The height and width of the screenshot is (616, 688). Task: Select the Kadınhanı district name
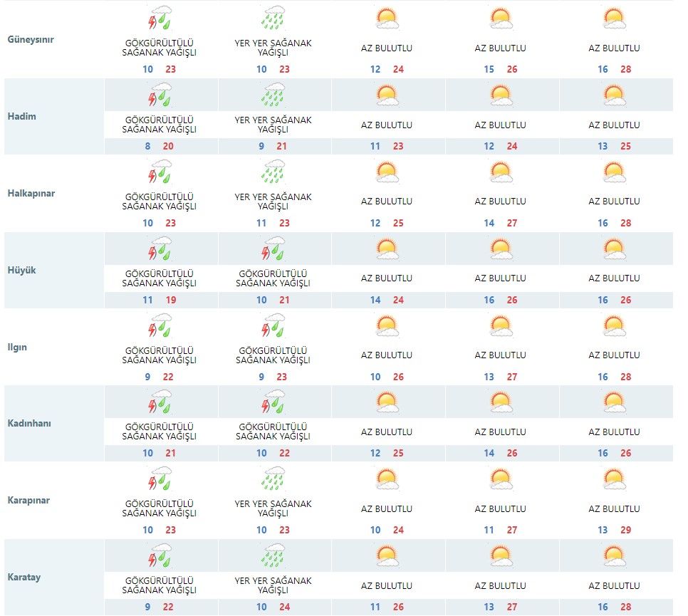point(29,424)
